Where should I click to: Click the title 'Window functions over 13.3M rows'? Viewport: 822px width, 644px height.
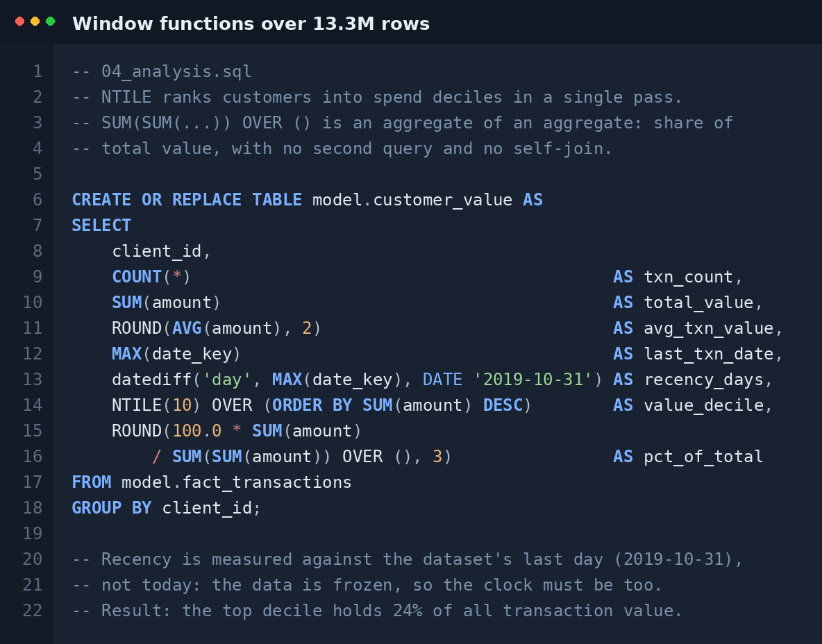[x=251, y=24]
